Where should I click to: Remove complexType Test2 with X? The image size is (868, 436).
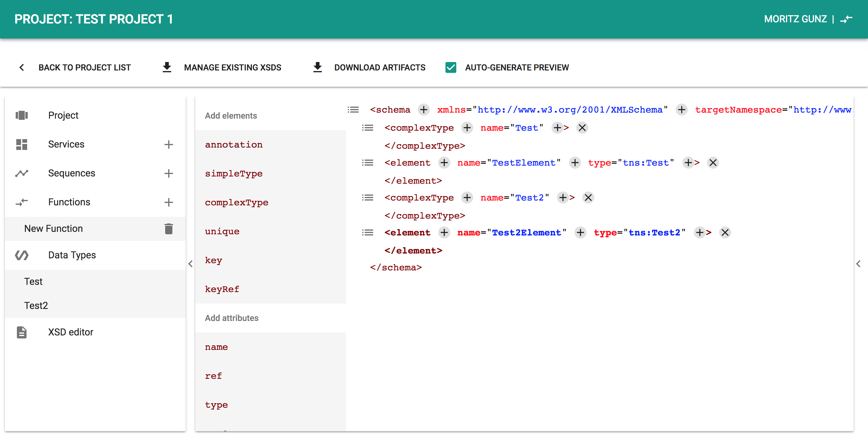click(x=588, y=198)
